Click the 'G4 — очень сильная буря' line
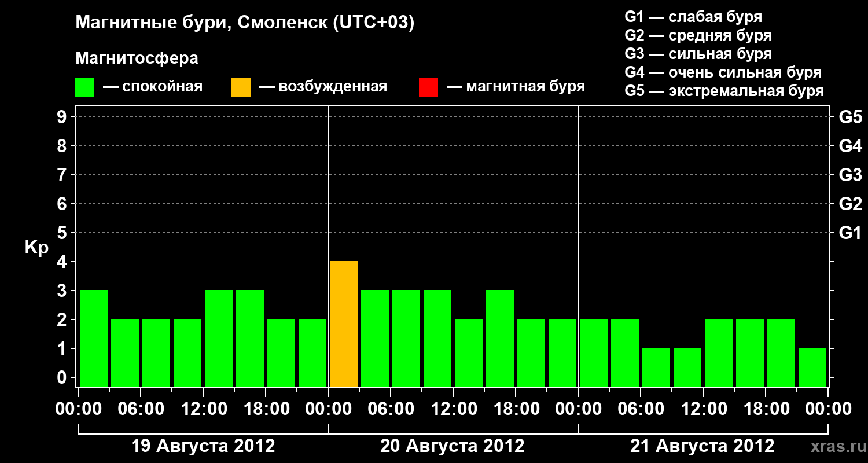 tap(723, 72)
